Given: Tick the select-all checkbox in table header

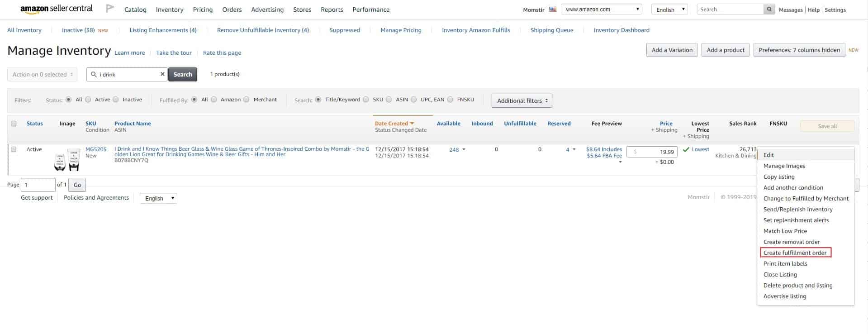Looking at the screenshot, I should [14, 124].
